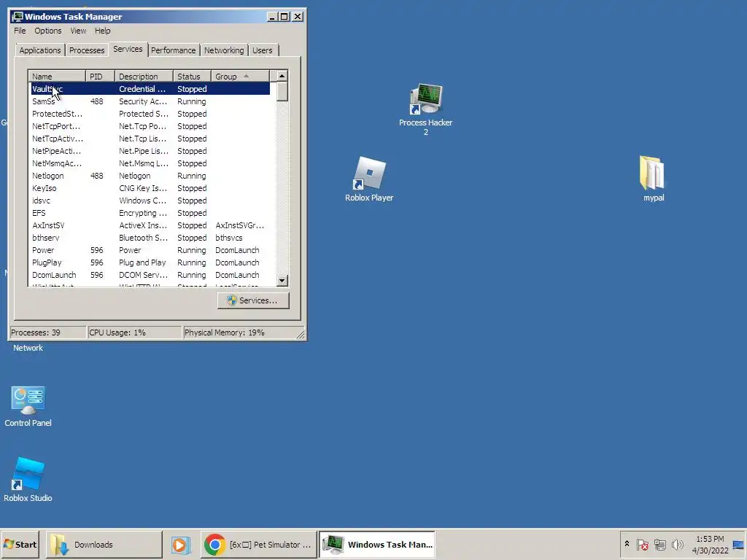Click the Task Manager title bar icon
The image size is (747, 560).
click(x=18, y=17)
